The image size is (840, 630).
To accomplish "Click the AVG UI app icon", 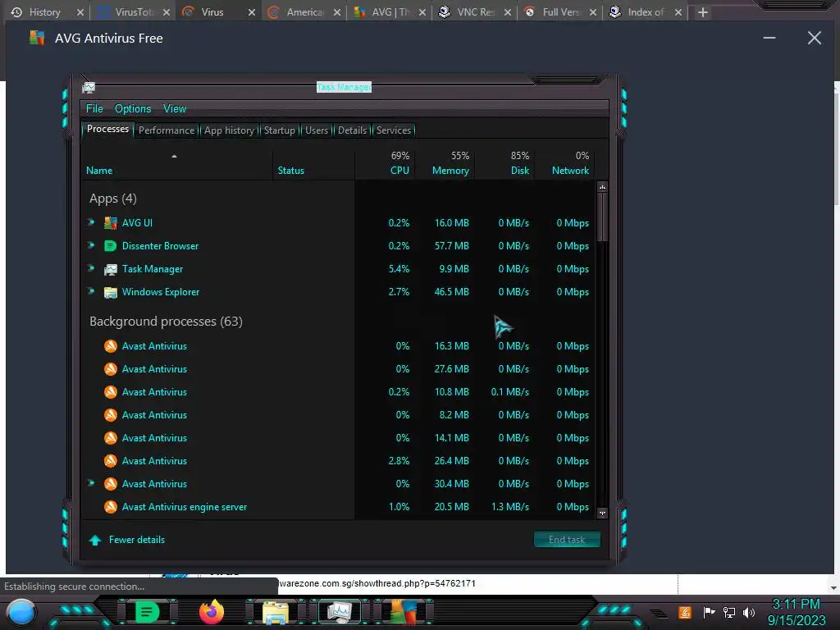I will (x=111, y=223).
